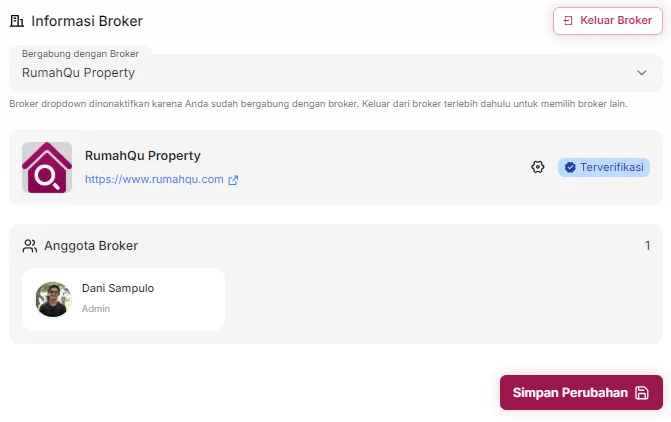Click the verified checkmark badge icon
The width and height of the screenshot is (671, 422).
(570, 167)
